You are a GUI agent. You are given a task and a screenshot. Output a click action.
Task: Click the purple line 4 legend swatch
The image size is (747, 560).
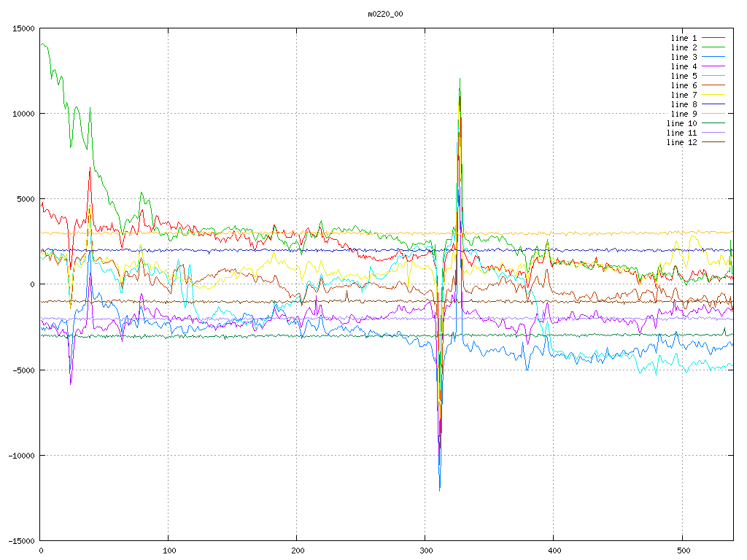(713, 66)
